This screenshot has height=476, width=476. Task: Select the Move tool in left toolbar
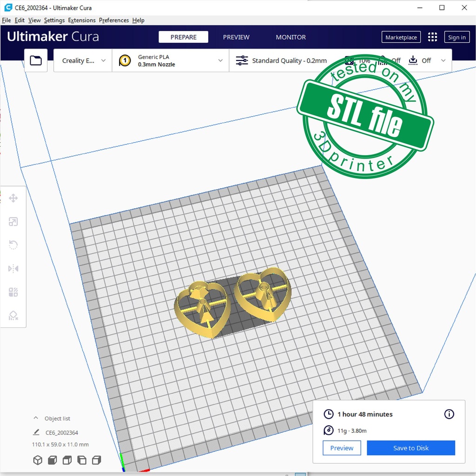click(13, 198)
